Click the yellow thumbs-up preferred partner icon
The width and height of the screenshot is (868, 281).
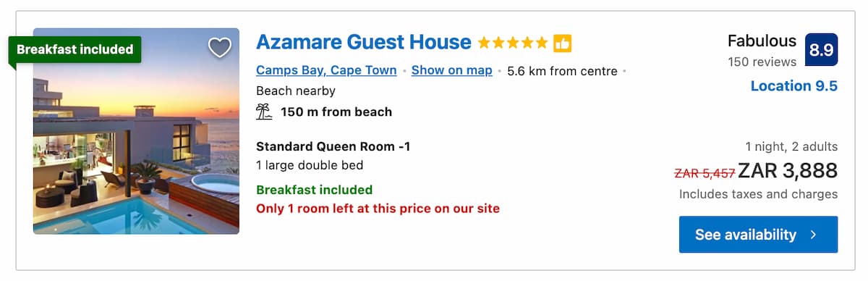[x=563, y=43]
